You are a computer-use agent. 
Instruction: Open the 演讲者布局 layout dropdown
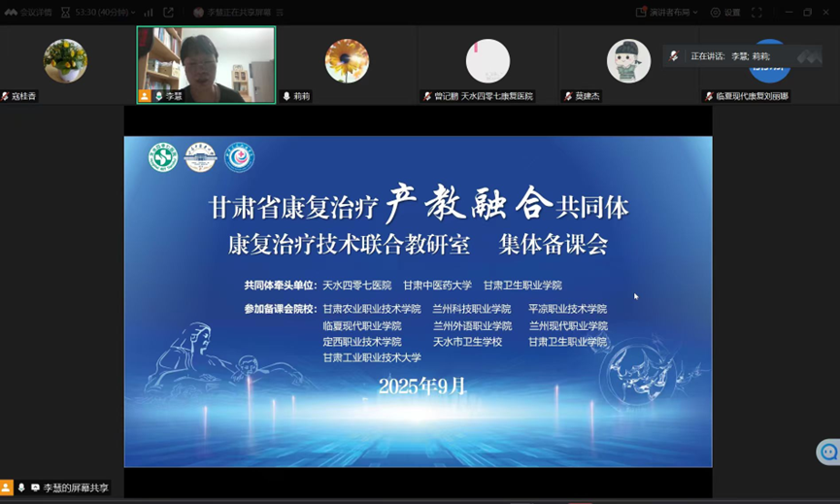[x=667, y=13]
